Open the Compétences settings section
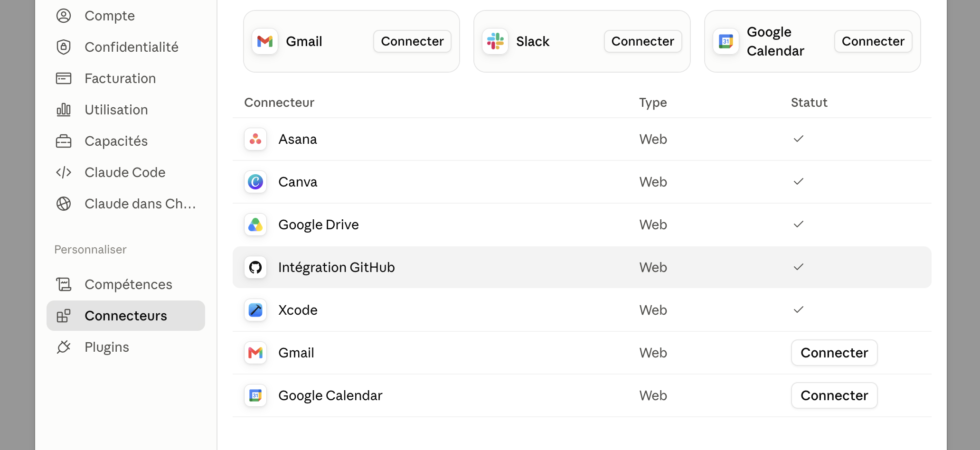This screenshot has height=450, width=980. click(x=126, y=284)
